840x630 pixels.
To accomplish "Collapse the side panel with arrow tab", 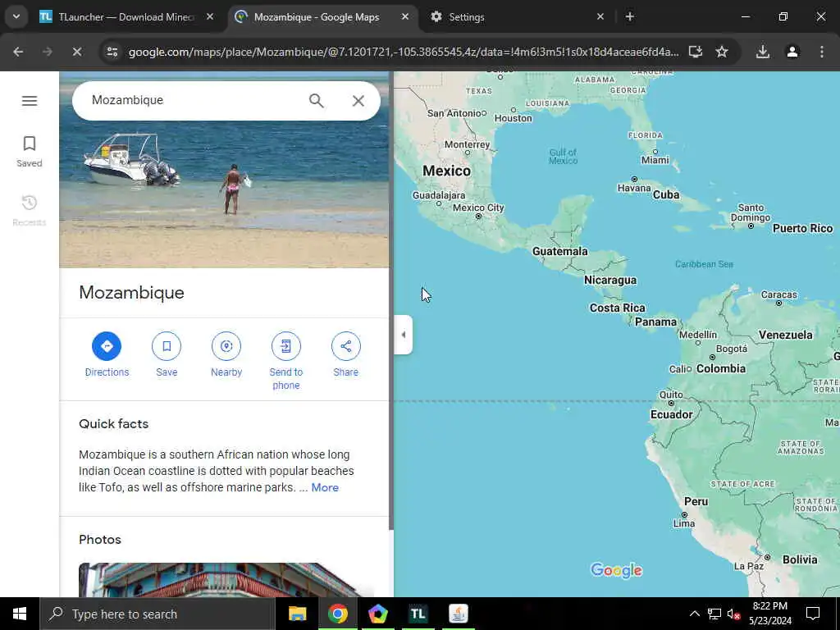I will [404, 335].
